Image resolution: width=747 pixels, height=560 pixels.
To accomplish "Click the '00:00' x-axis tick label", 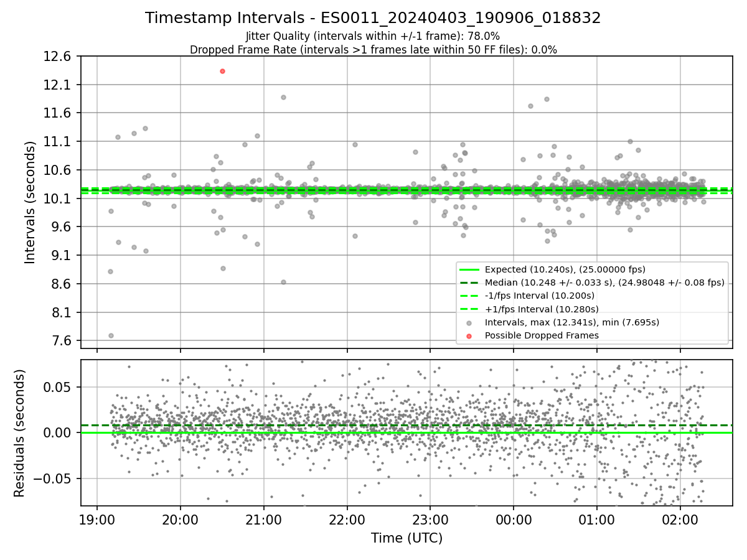I will pyautogui.click(x=514, y=519).
